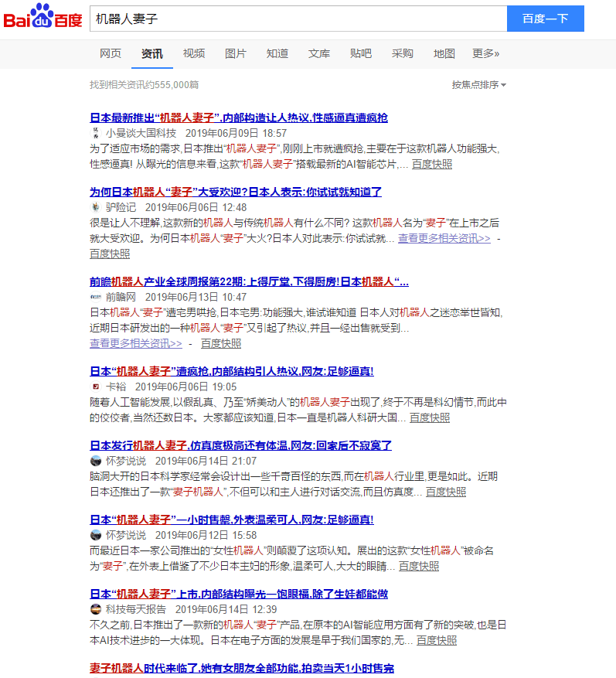The width and height of the screenshot is (616, 678).
Task: Expand the 更多» category menu
Action: [485, 53]
